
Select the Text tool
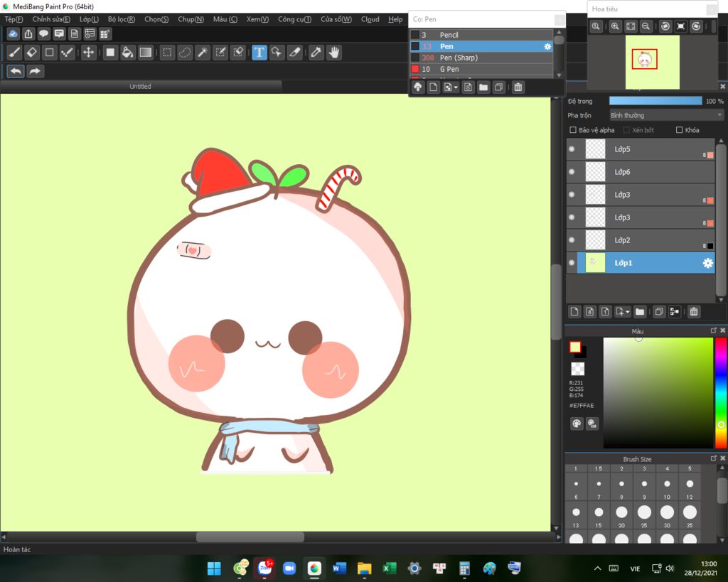pos(259,53)
